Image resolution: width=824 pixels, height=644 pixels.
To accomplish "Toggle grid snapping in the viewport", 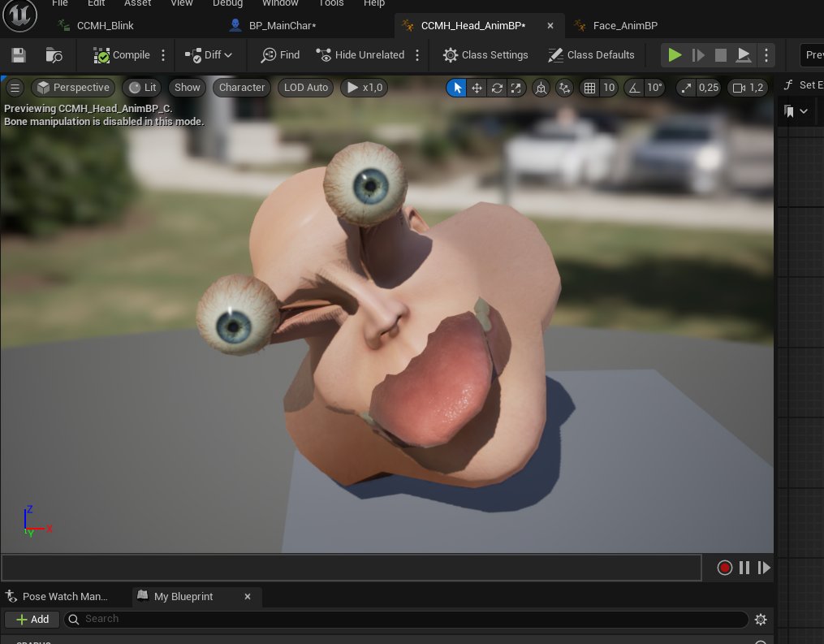I will coord(589,87).
